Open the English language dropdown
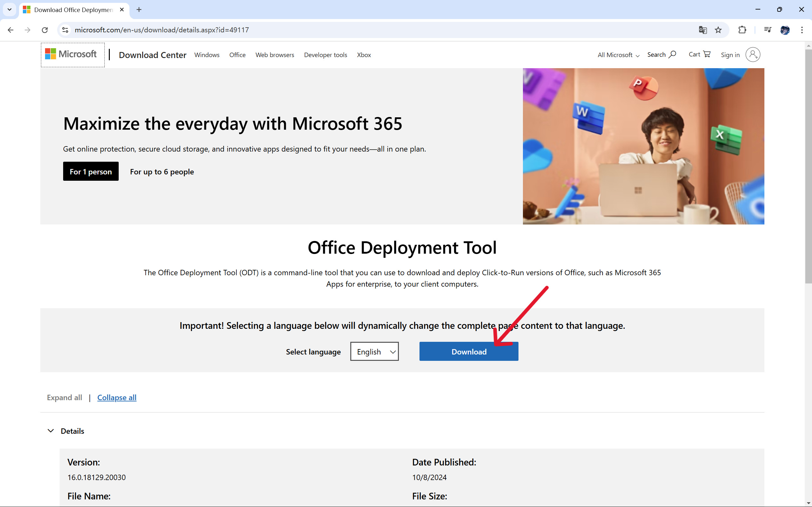The image size is (812, 507). (x=374, y=351)
